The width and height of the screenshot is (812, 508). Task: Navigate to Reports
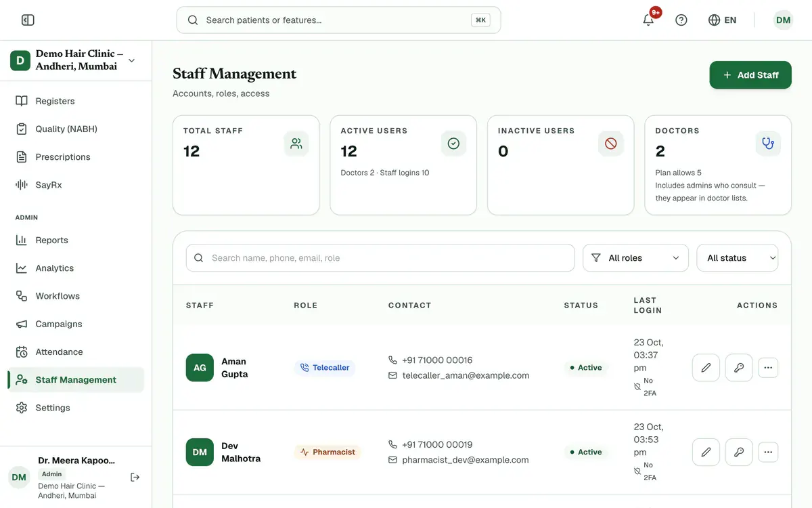point(76,240)
